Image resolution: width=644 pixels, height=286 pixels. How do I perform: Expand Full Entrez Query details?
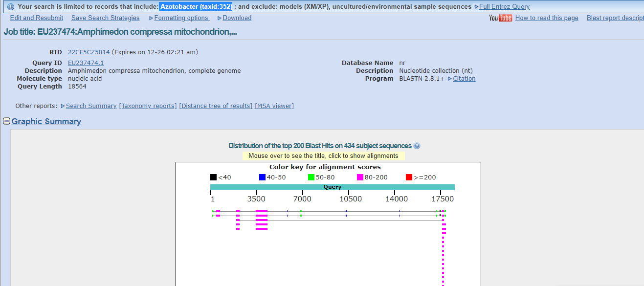point(504,7)
